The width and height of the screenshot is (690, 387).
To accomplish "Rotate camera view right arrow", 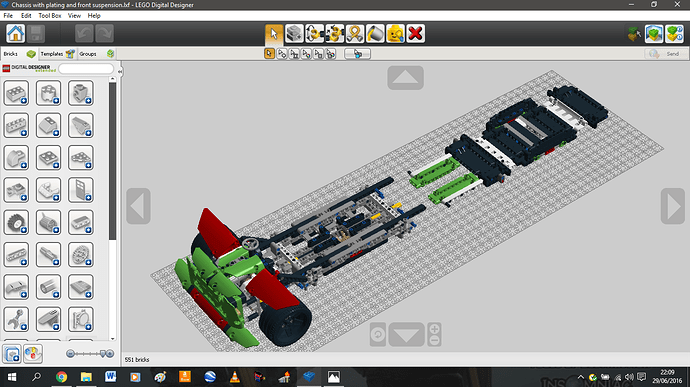I will [673, 206].
